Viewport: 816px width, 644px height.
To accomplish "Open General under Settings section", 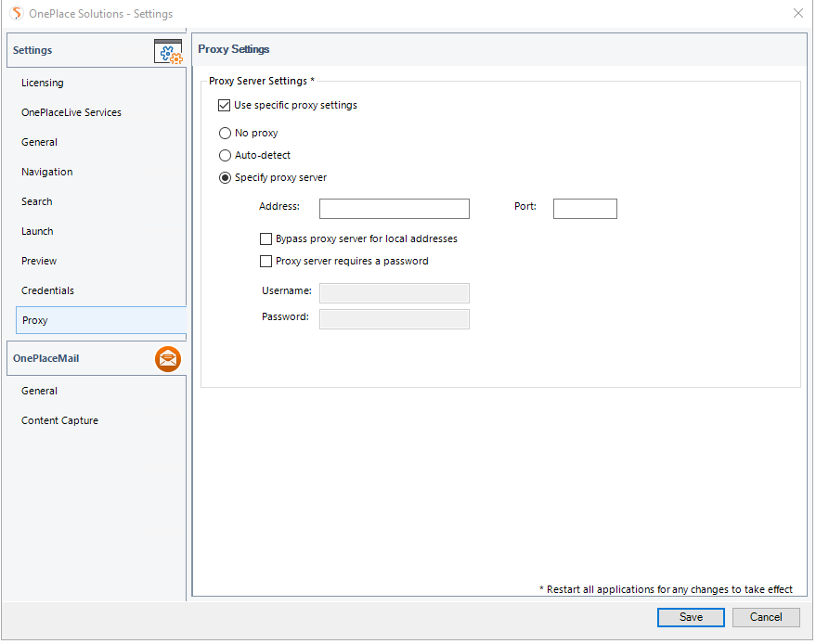I will 40,143.
